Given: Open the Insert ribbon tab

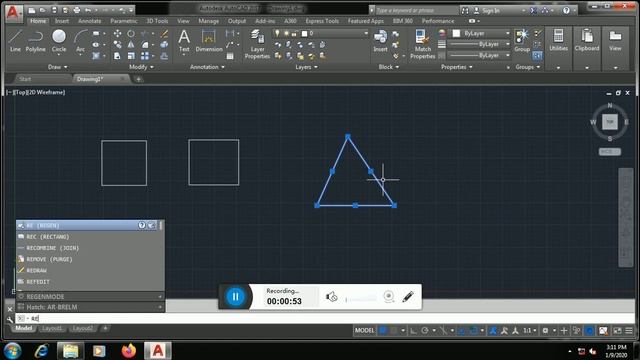Looking at the screenshot, I should click(62, 21).
